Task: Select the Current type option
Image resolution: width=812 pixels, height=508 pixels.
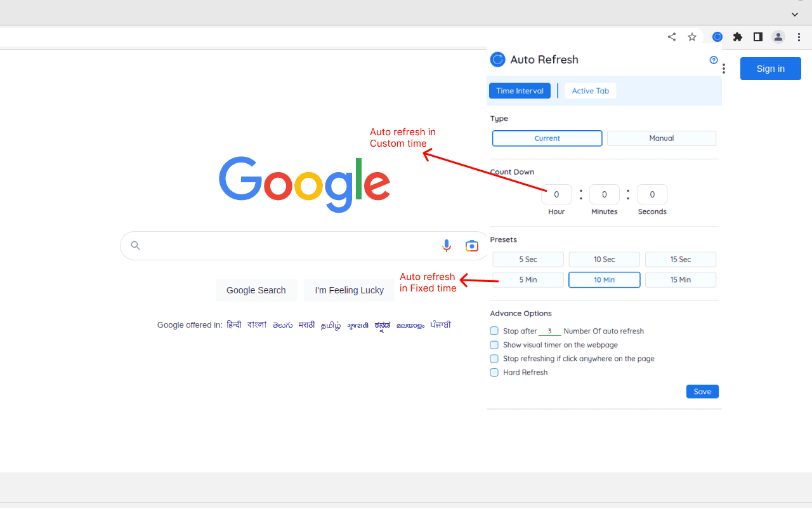Action: tap(547, 138)
